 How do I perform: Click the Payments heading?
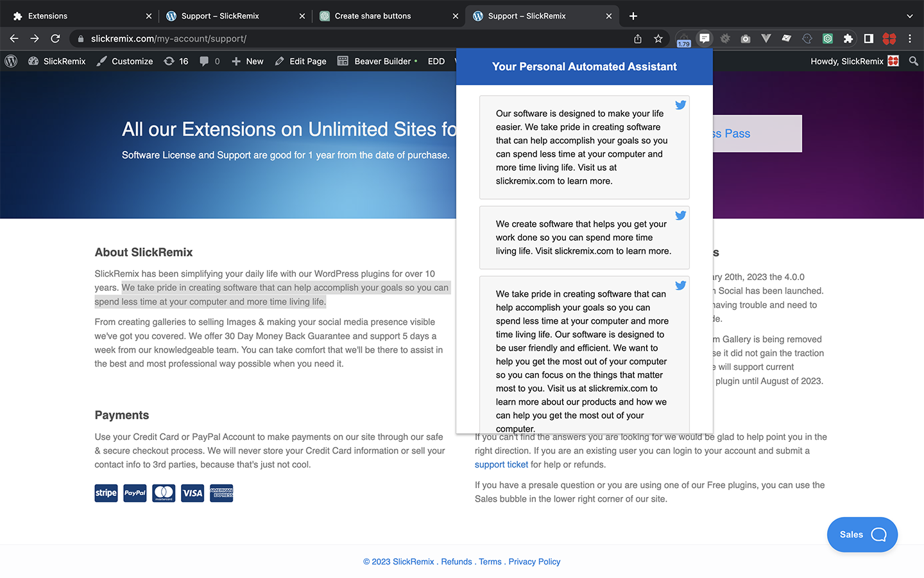pos(122,415)
